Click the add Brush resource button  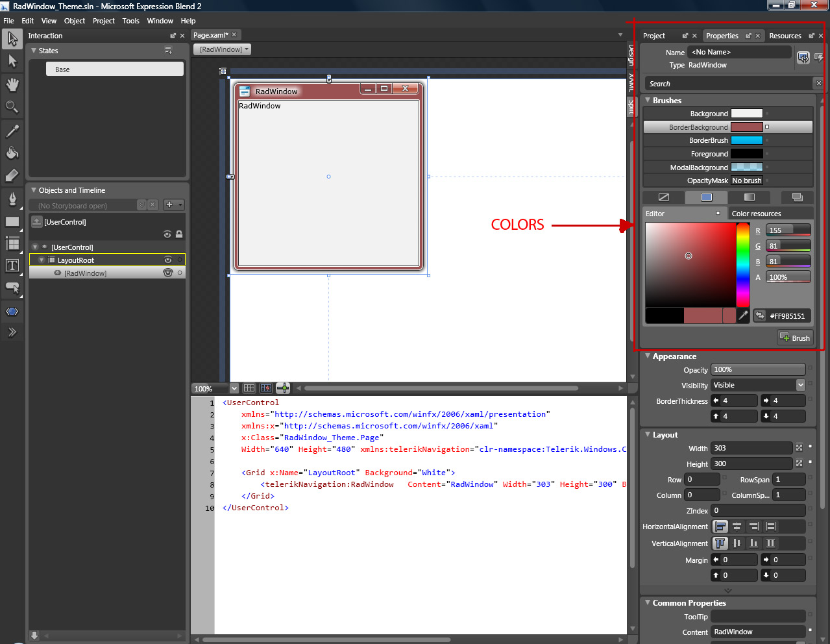795,338
